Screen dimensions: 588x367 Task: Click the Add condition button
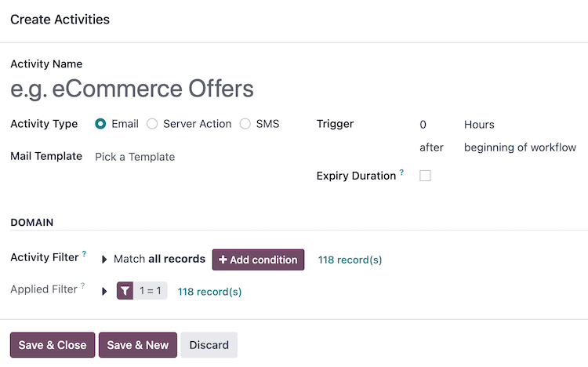[x=258, y=260]
